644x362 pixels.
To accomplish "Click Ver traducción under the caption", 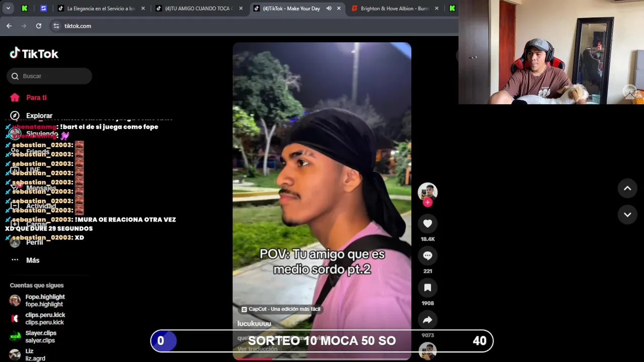I will [257, 349].
